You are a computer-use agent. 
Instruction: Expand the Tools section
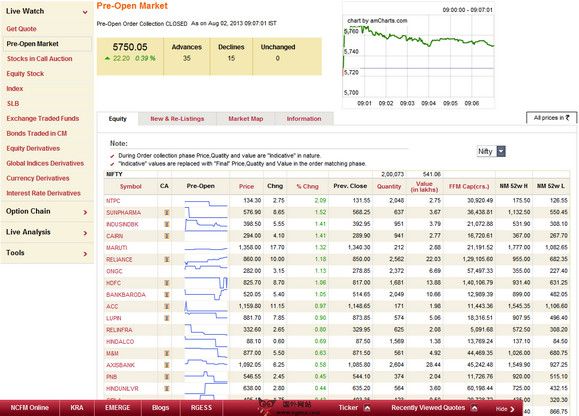pos(85,254)
